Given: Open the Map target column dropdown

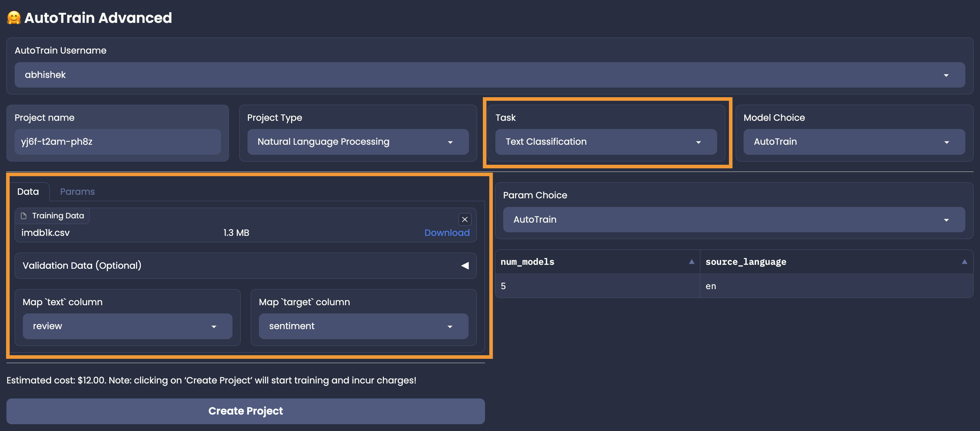Looking at the screenshot, I should (x=450, y=326).
